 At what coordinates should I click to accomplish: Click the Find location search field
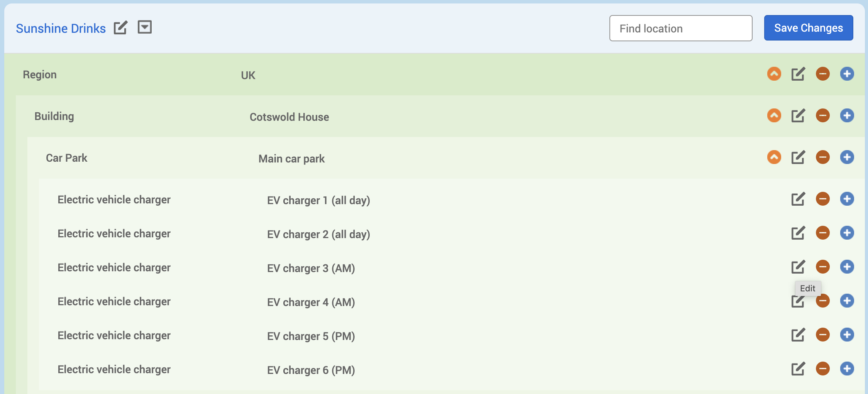pyautogui.click(x=680, y=28)
